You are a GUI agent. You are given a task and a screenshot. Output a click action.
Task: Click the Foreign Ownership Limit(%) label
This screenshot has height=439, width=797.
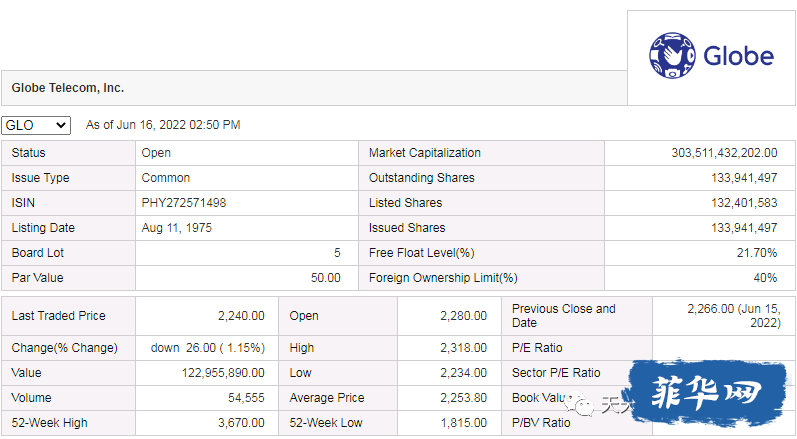443,278
